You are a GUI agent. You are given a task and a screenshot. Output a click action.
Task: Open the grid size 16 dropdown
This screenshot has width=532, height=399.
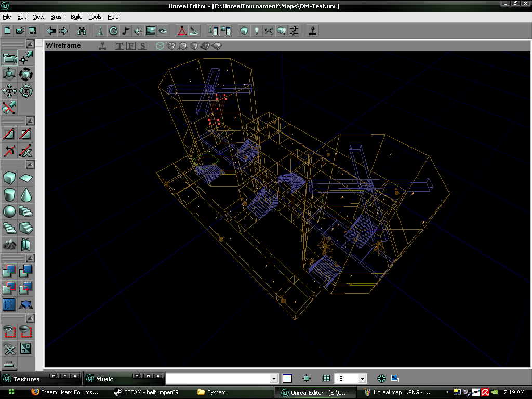click(x=362, y=378)
